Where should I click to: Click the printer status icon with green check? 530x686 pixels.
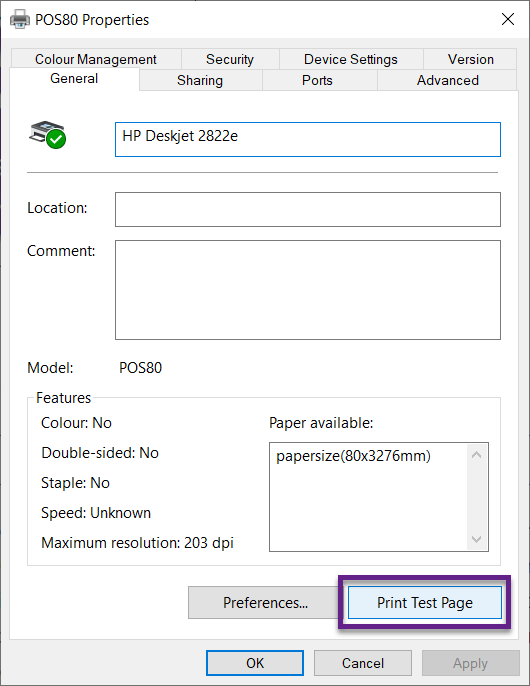pyautogui.click(x=48, y=134)
